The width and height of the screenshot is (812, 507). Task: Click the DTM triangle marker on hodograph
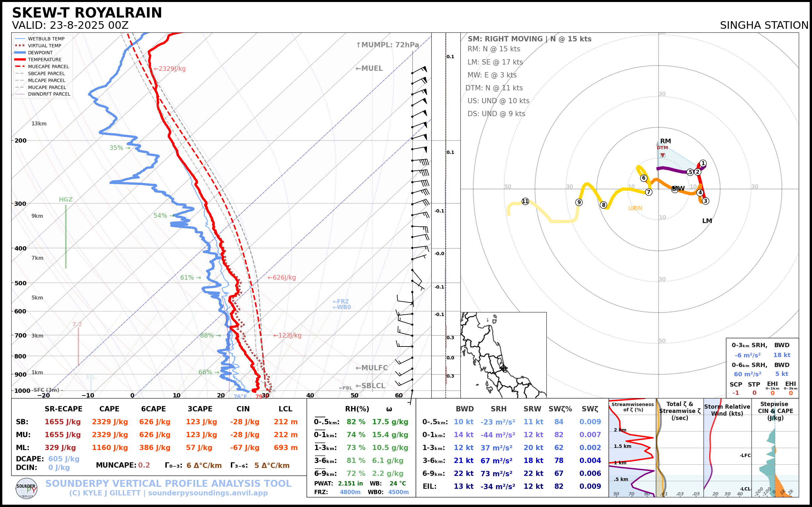(x=662, y=155)
